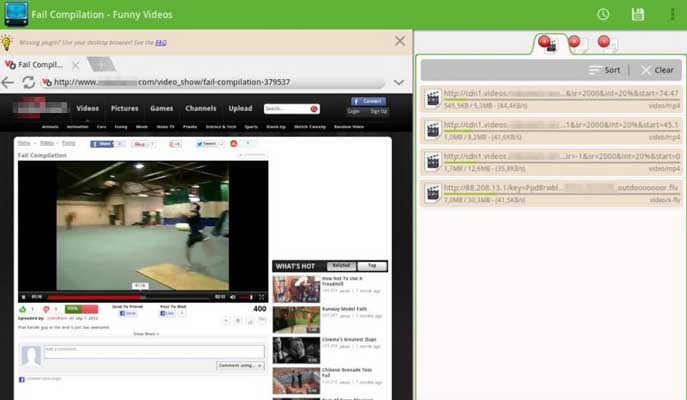687x400 pixels.
Task: Expand Show More description
Action: click(x=146, y=334)
